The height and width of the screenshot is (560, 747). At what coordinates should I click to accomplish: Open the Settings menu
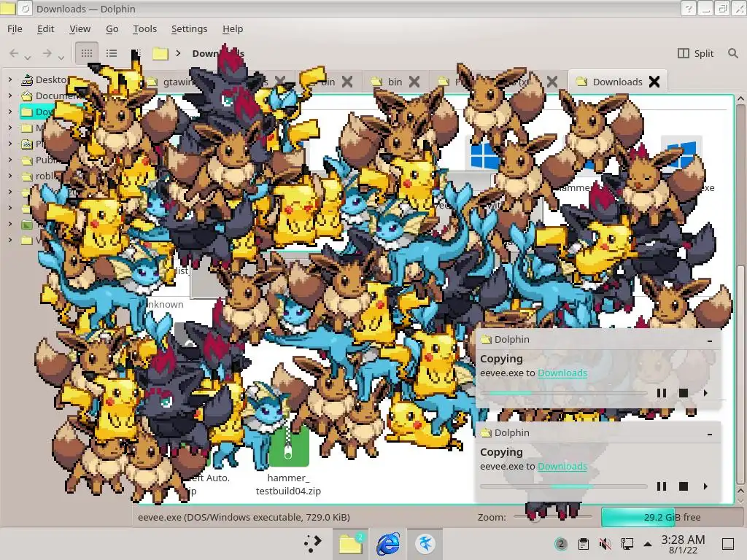[x=189, y=29]
